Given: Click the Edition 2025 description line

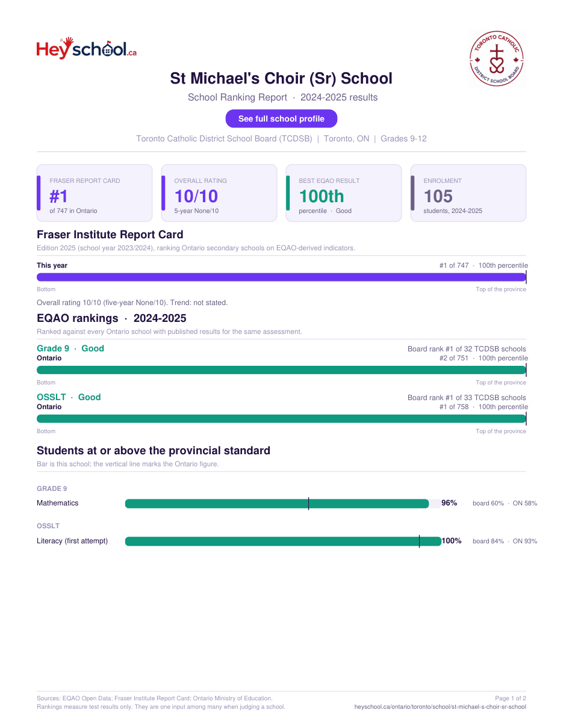Looking at the screenshot, I should (196, 248).
